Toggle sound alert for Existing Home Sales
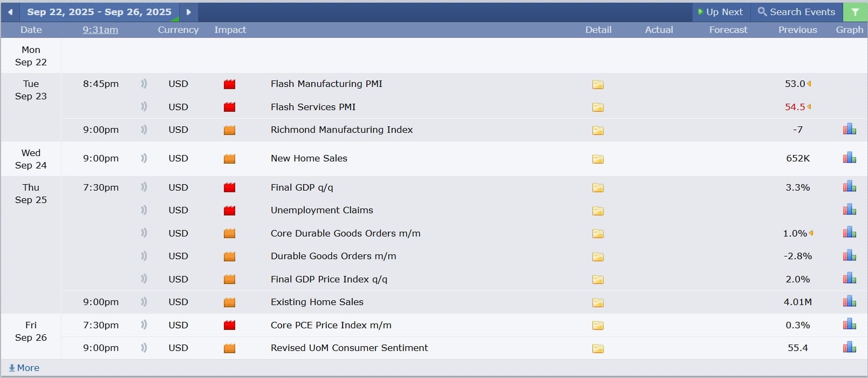The image size is (868, 378). (143, 302)
